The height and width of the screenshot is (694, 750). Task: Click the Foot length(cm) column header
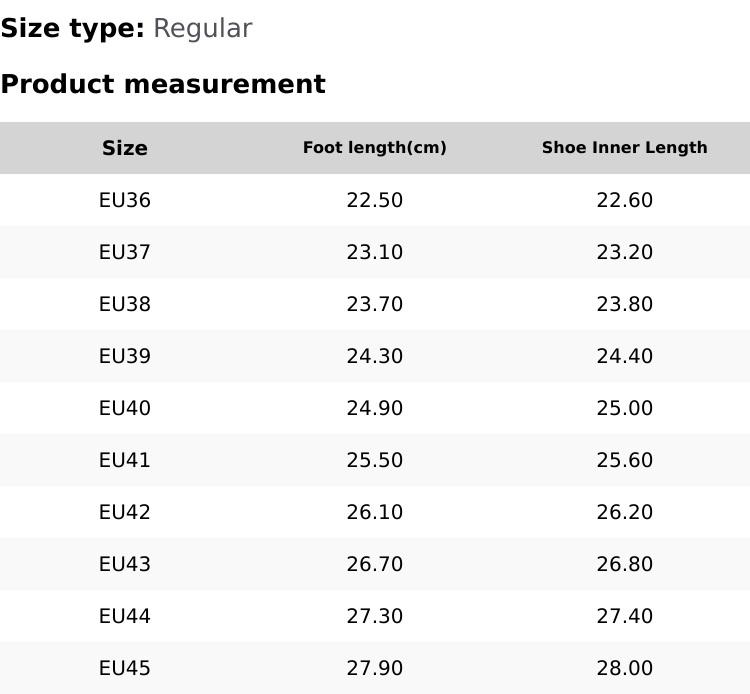point(375,148)
